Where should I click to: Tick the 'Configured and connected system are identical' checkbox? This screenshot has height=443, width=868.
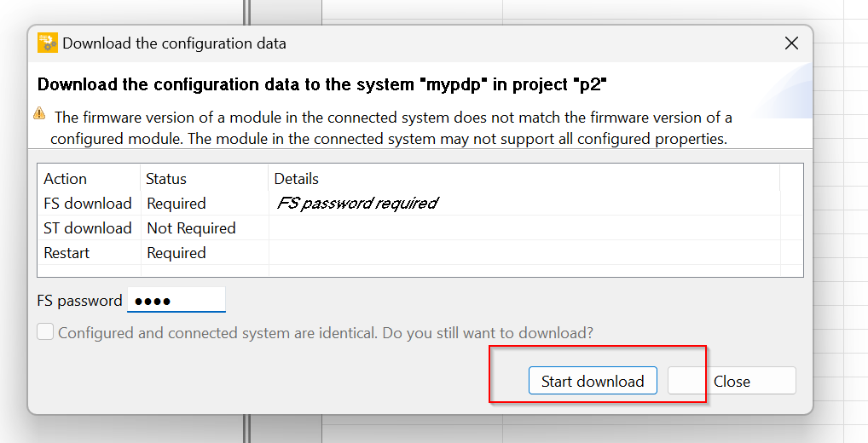45,332
